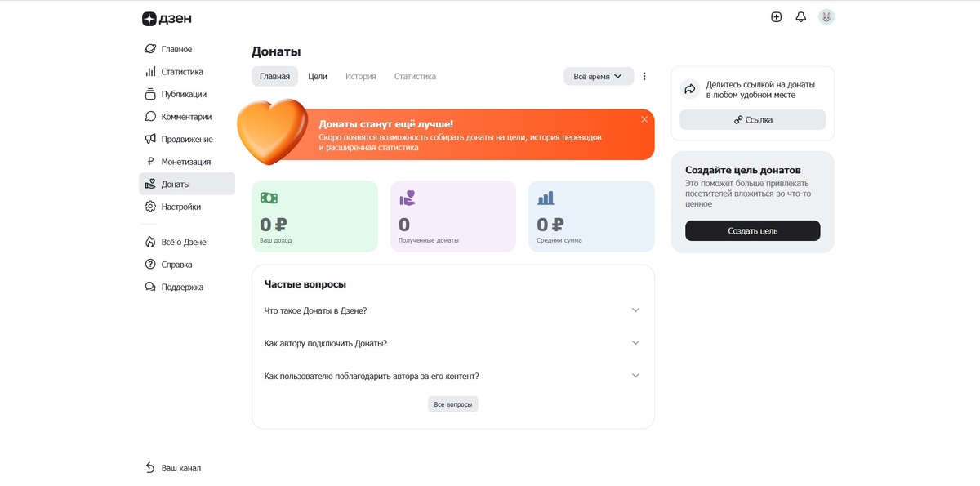
Task: Open the user avatar menu
Action: pos(826,17)
